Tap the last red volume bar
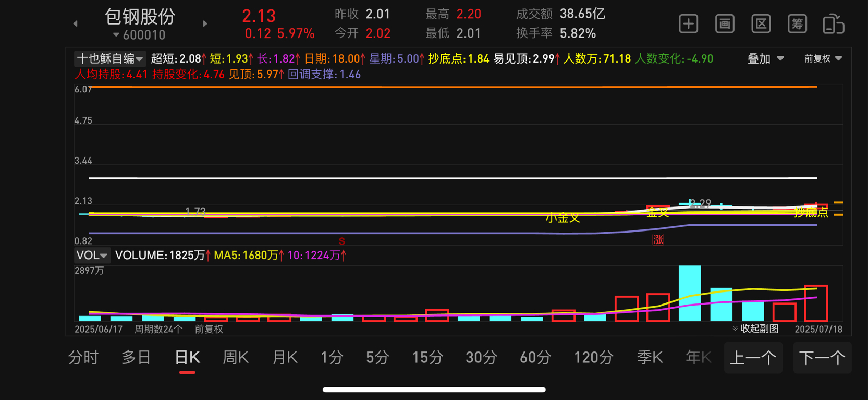 [816, 303]
